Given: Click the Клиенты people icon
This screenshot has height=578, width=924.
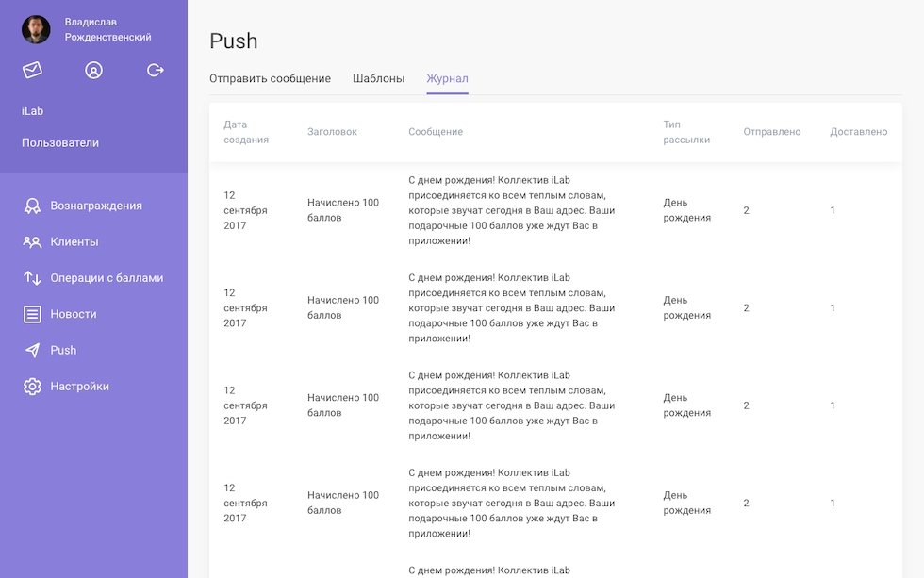Looking at the screenshot, I should pyautogui.click(x=33, y=241).
